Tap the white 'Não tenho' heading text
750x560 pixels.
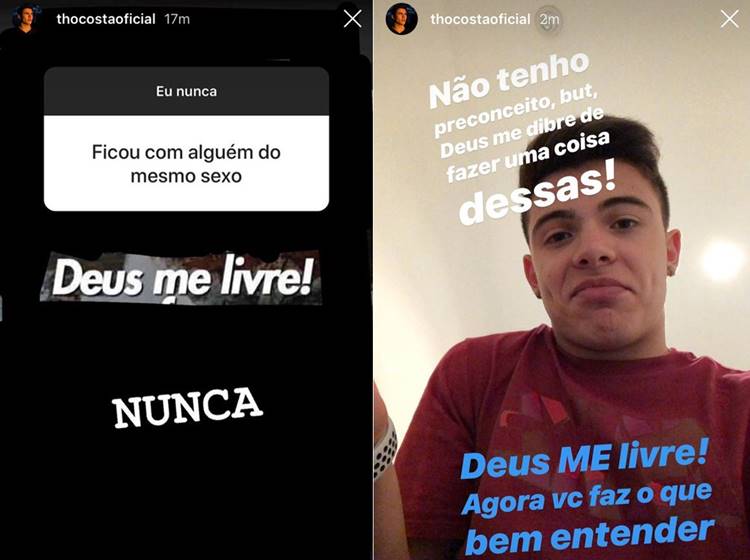[x=508, y=79]
